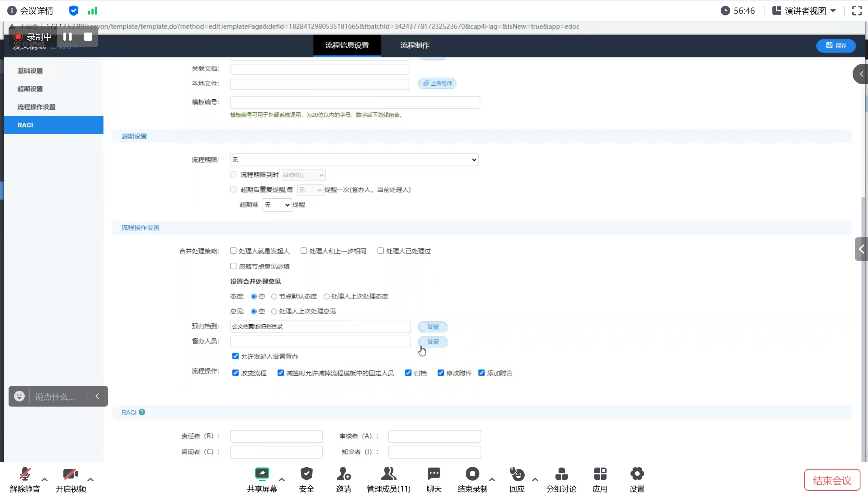Click the Apps (应用) icon

point(600,474)
